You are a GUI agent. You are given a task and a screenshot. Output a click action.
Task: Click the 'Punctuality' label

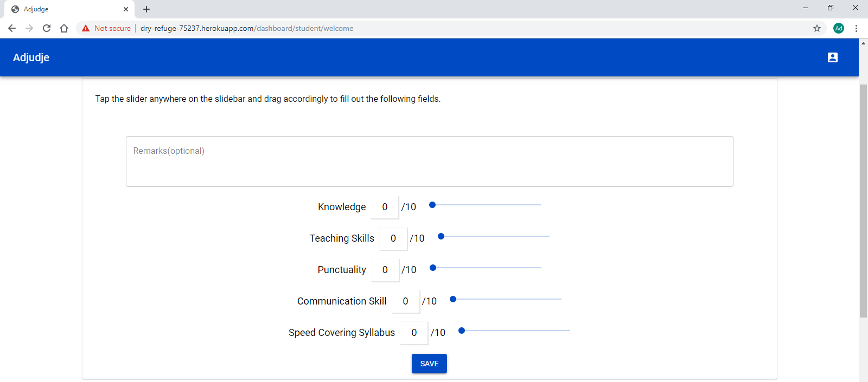point(342,270)
